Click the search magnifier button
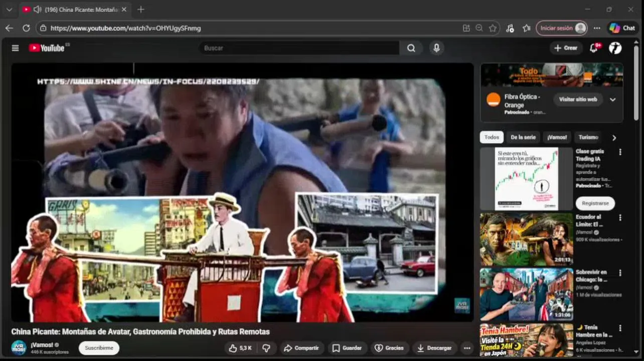 (x=411, y=48)
